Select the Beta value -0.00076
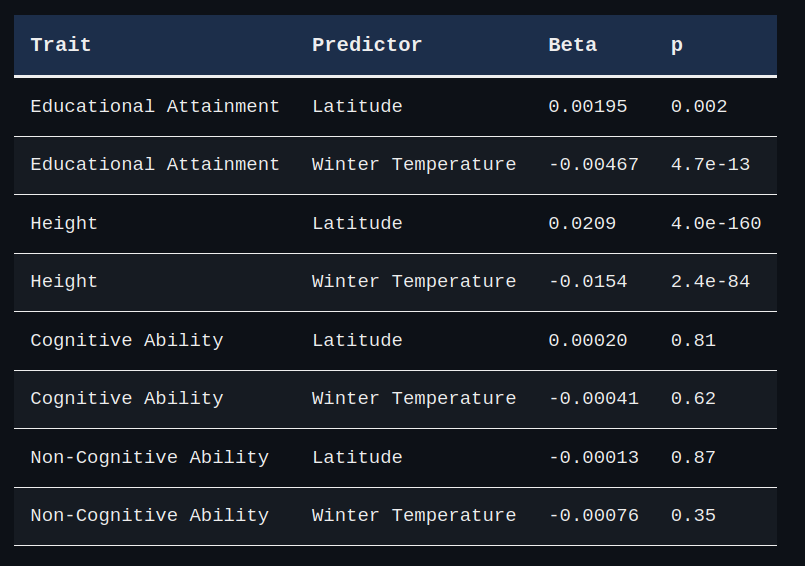 point(593,516)
